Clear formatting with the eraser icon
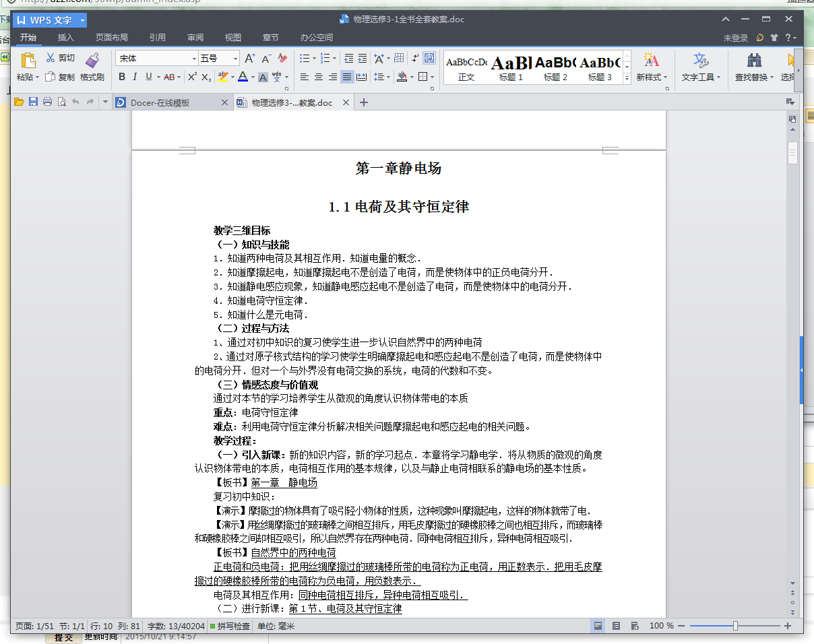 pyautogui.click(x=283, y=59)
